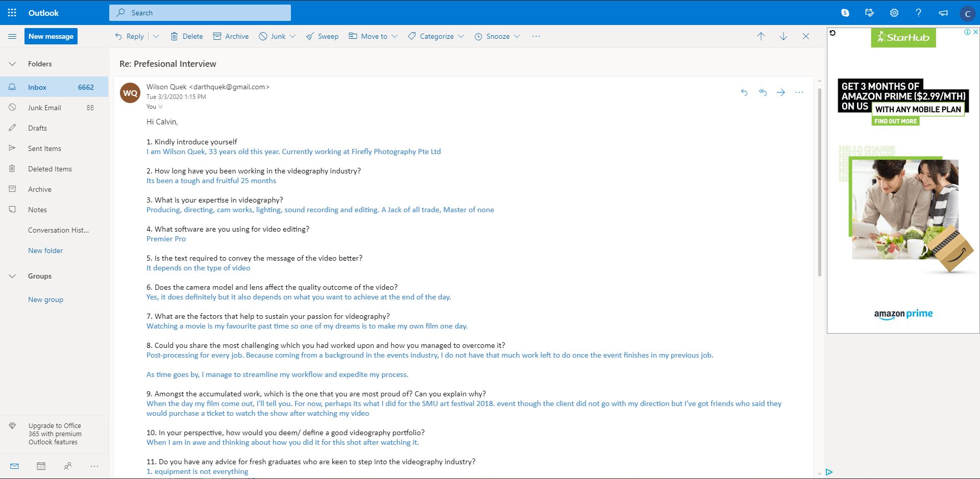Image resolution: width=980 pixels, height=479 pixels.
Task: Select the Junk Email folder
Action: tap(44, 108)
